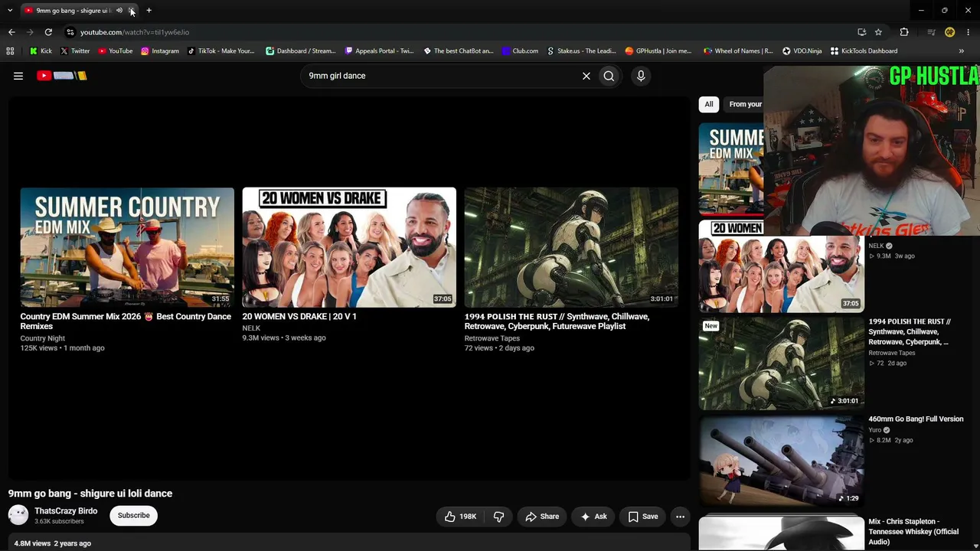The image size is (980, 551).
Task: Open the Chrome three-dot menu
Action: 968,32
